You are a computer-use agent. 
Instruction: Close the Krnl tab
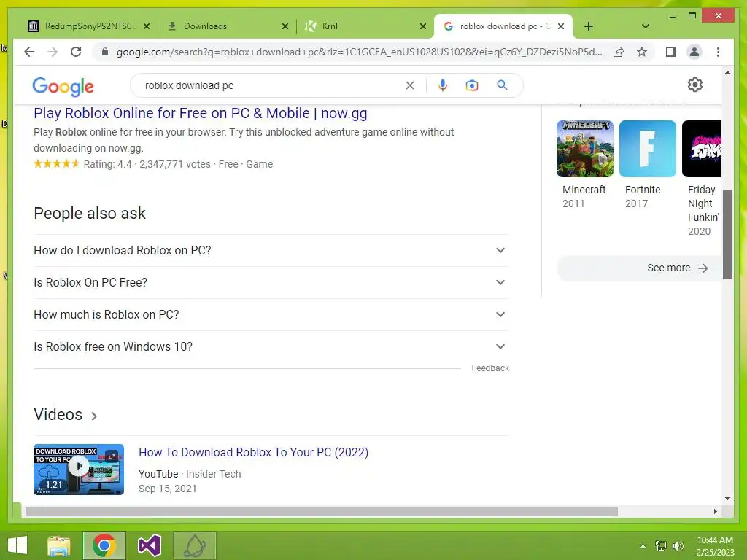[x=422, y=26]
